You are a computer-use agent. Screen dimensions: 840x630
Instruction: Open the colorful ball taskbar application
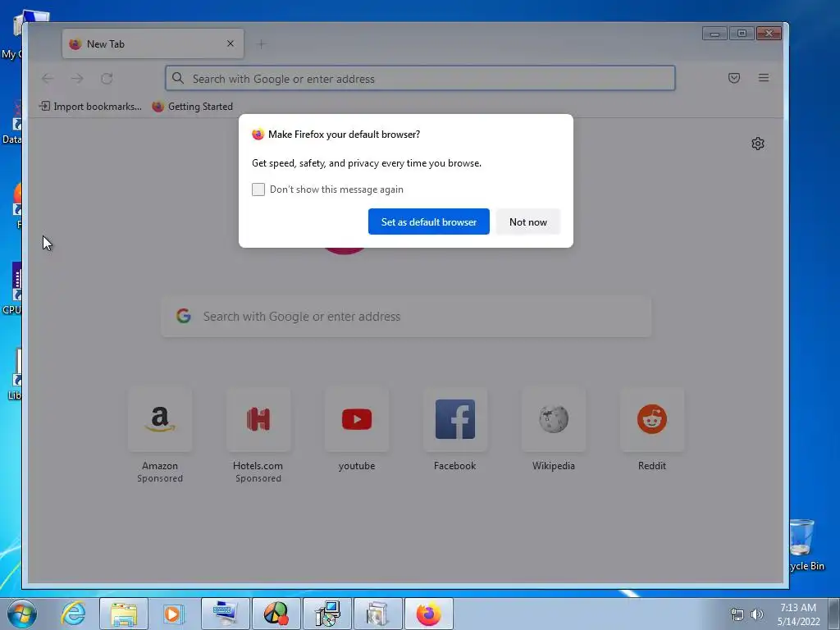pyautogui.click(x=276, y=614)
